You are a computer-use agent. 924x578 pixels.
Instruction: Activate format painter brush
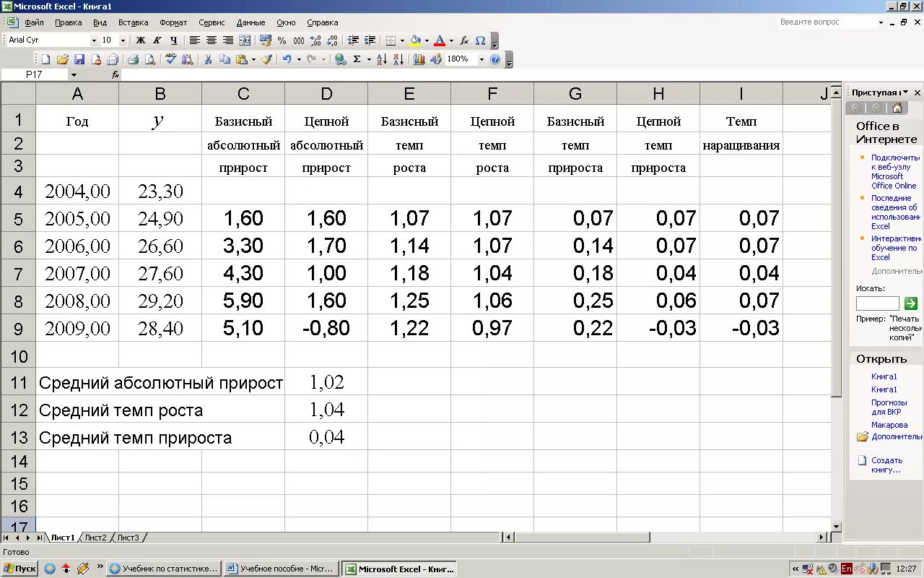tap(266, 59)
